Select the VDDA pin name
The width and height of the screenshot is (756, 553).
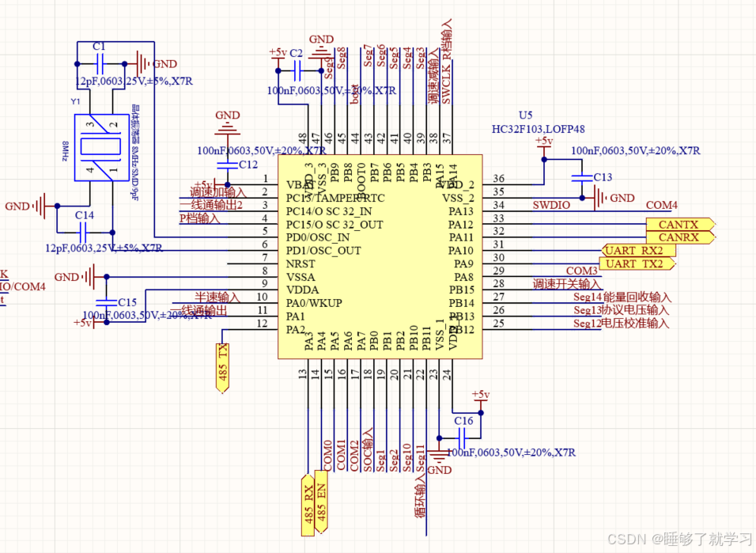(x=302, y=290)
